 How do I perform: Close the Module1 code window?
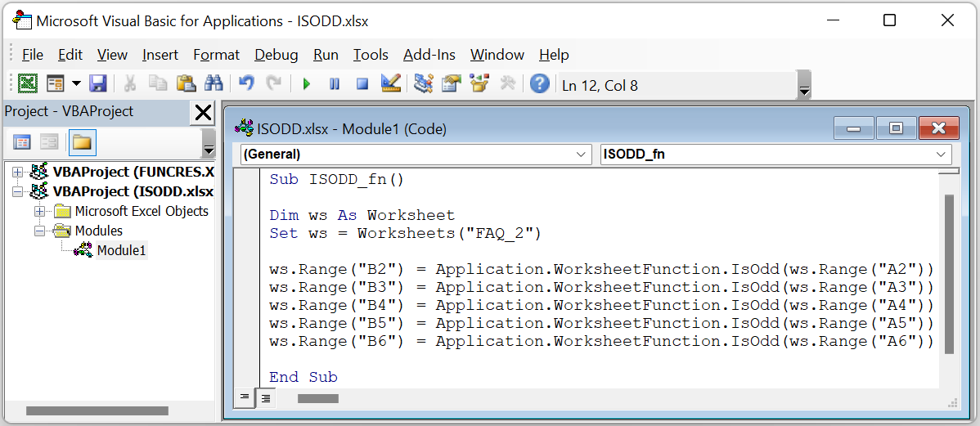click(938, 128)
